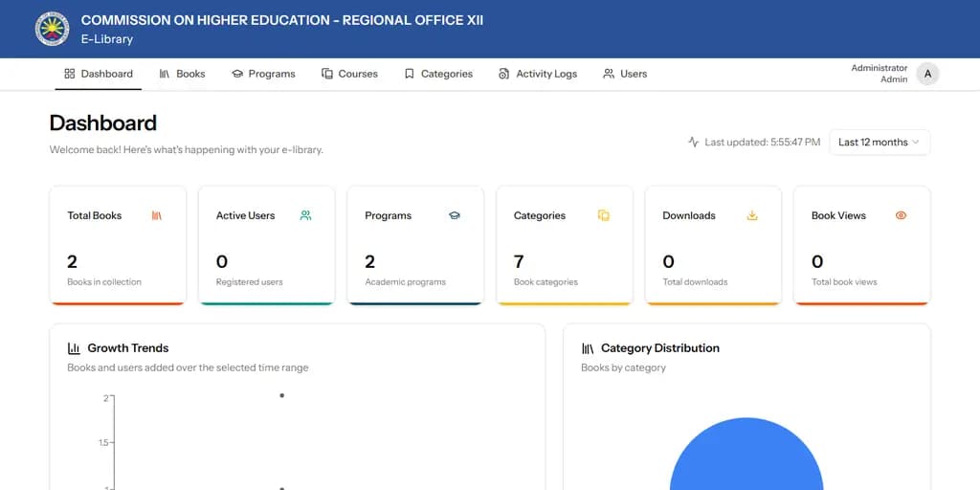Click the data point at value 2 in Growth Trends

(282, 395)
